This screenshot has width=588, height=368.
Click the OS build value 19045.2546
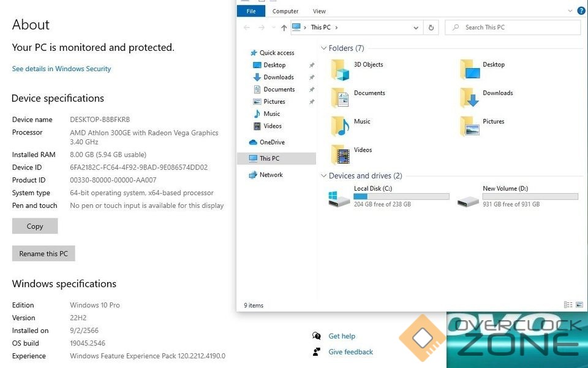pos(88,343)
